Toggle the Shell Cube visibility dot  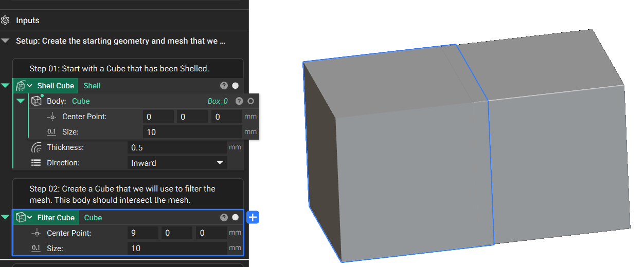click(x=235, y=86)
